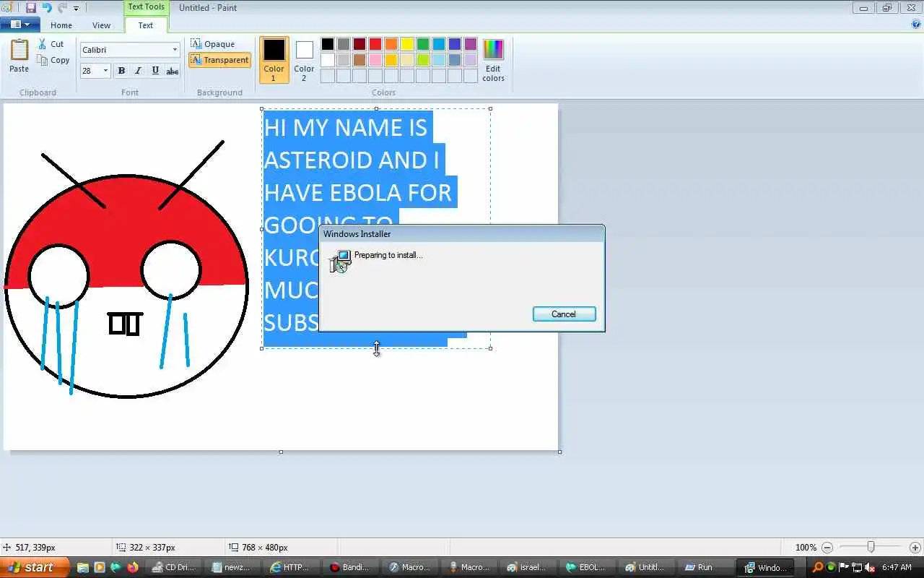The height and width of the screenshot is (578, 924).
Task: Click the 6:47 AM clock
Action: (x=897, y=567)
